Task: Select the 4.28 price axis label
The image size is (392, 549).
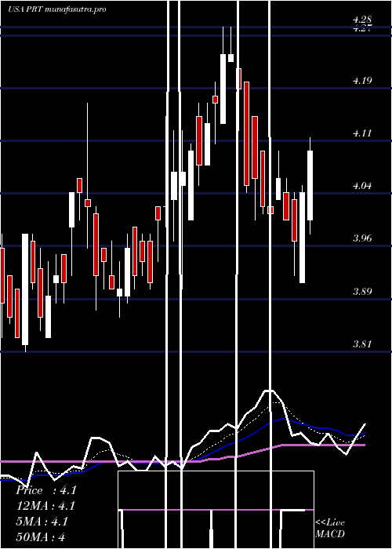Action: point(362,20)
